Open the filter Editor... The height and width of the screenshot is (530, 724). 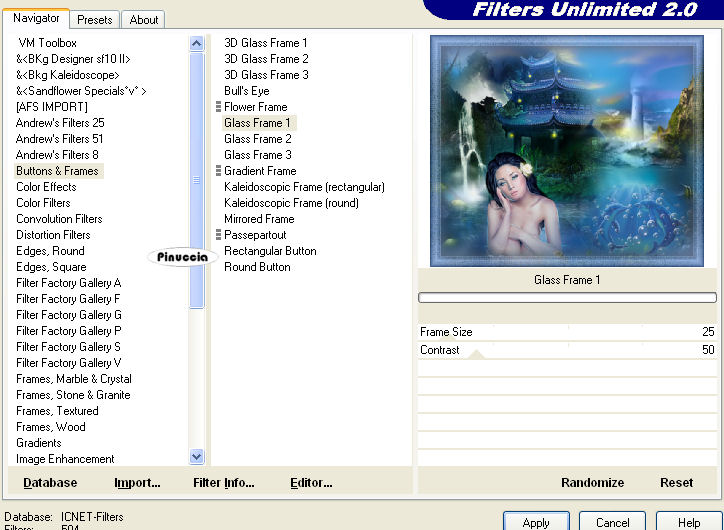[311, 482]
